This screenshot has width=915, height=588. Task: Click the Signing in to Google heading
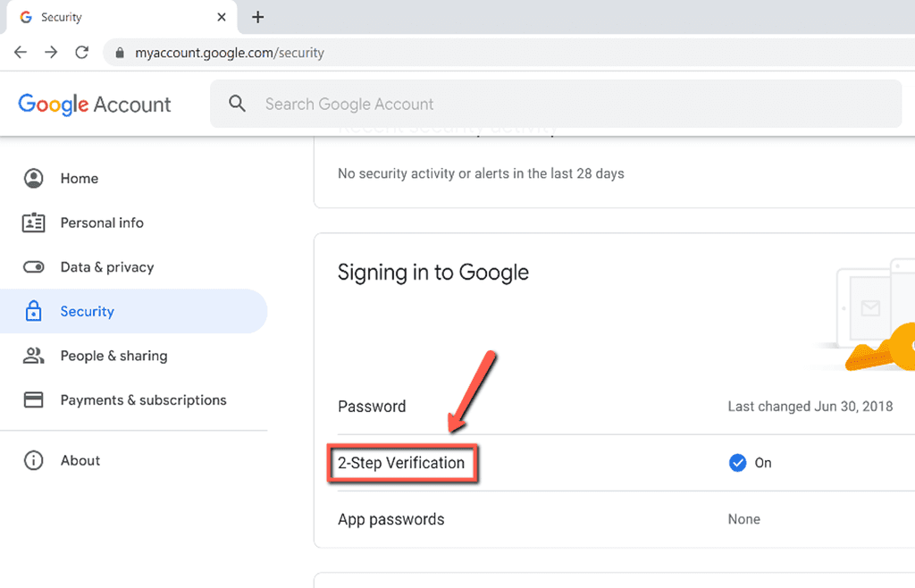point(432,273)
